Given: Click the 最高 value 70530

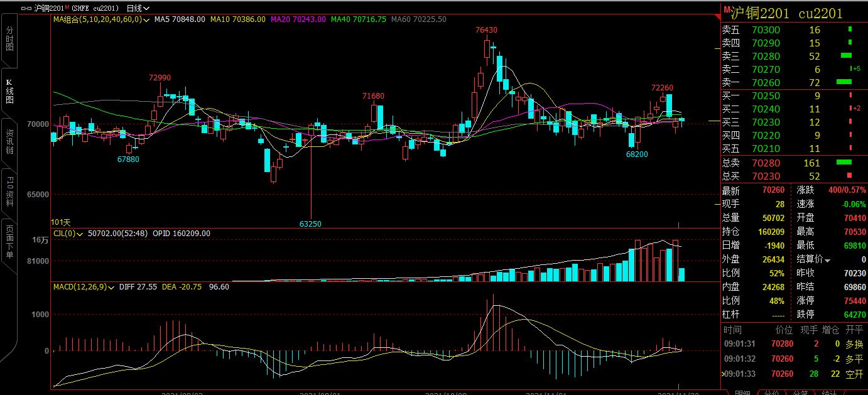Looking at the screenshot, I should 855,232.
